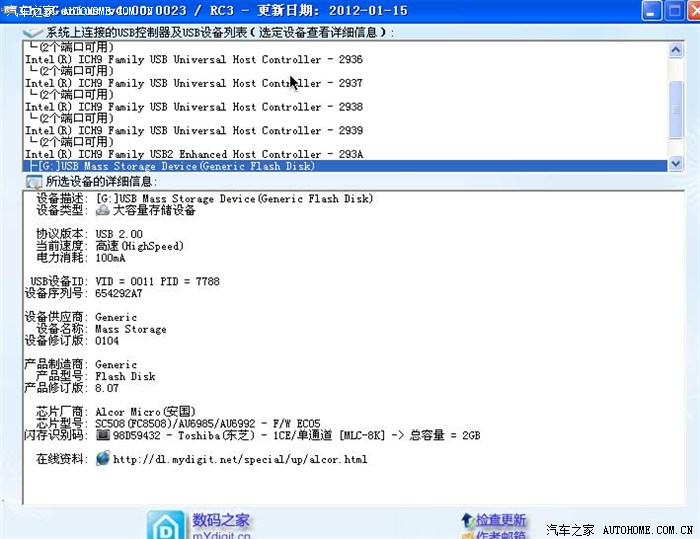
Task: Select Universal Host Controller 2936 entry
Action: 194,60
